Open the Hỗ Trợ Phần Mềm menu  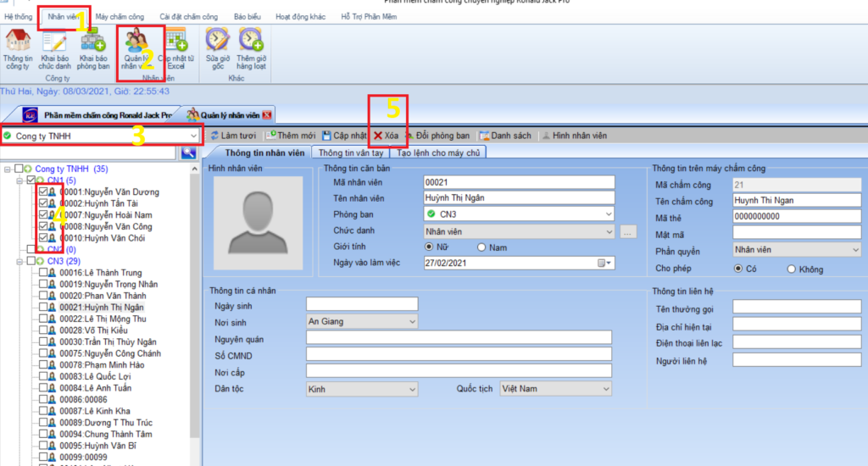click(369, 17)
